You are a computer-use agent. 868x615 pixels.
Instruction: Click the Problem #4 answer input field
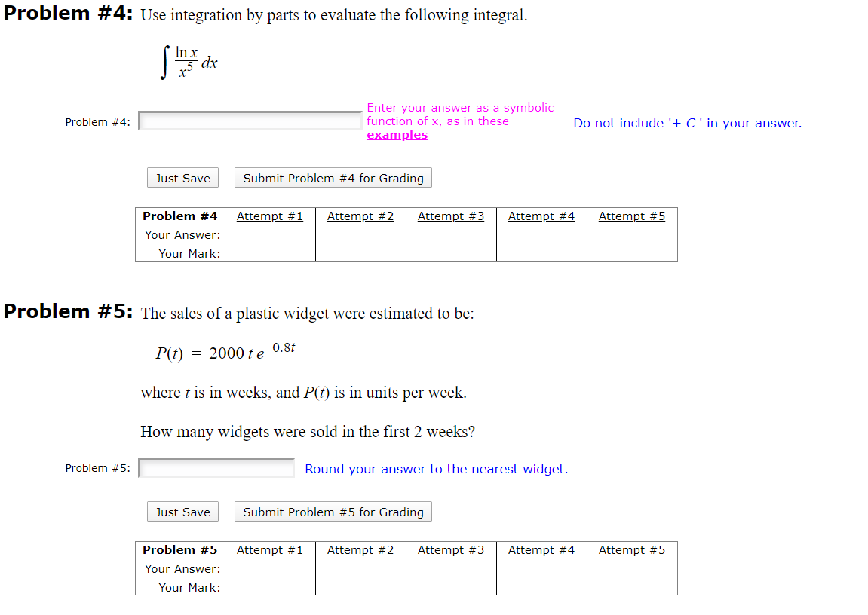tap(250, 120)
